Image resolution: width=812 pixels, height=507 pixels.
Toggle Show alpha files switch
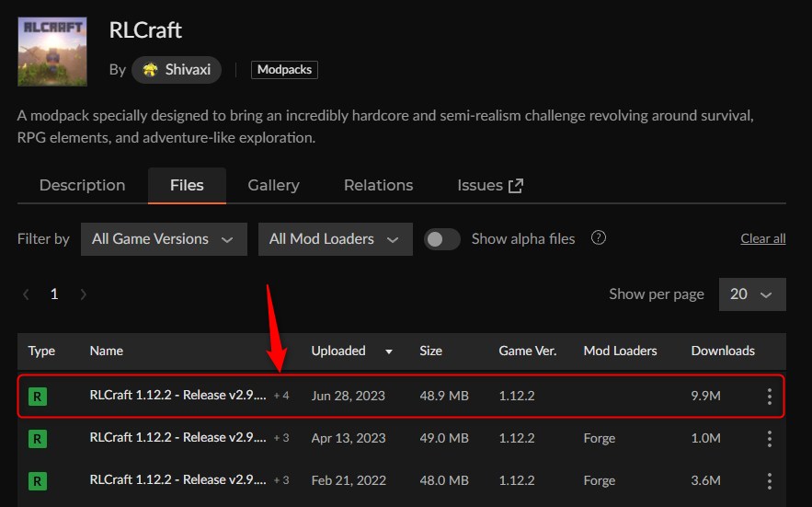tap(441, 239)
